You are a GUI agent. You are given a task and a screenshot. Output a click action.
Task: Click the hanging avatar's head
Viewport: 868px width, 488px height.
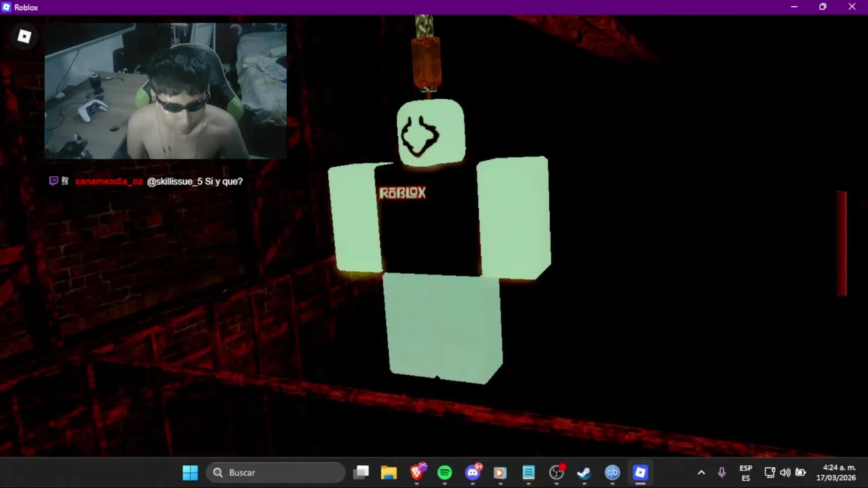coord(431,133)
